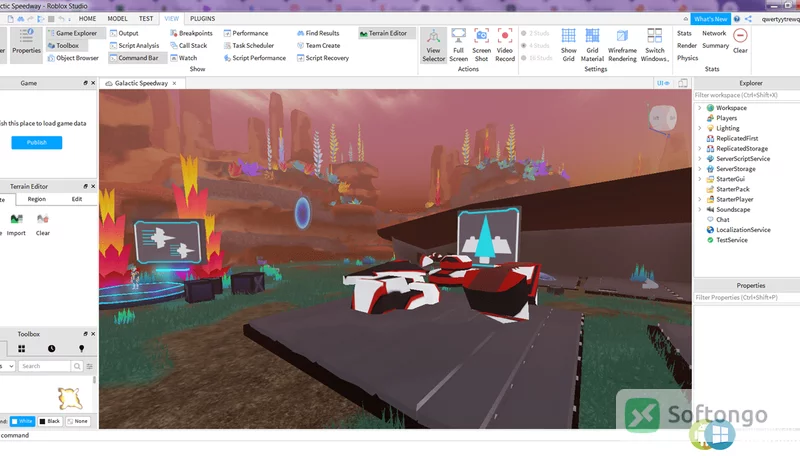Enter Full Screen mode
Screen dimensions: 800x456
459,45
